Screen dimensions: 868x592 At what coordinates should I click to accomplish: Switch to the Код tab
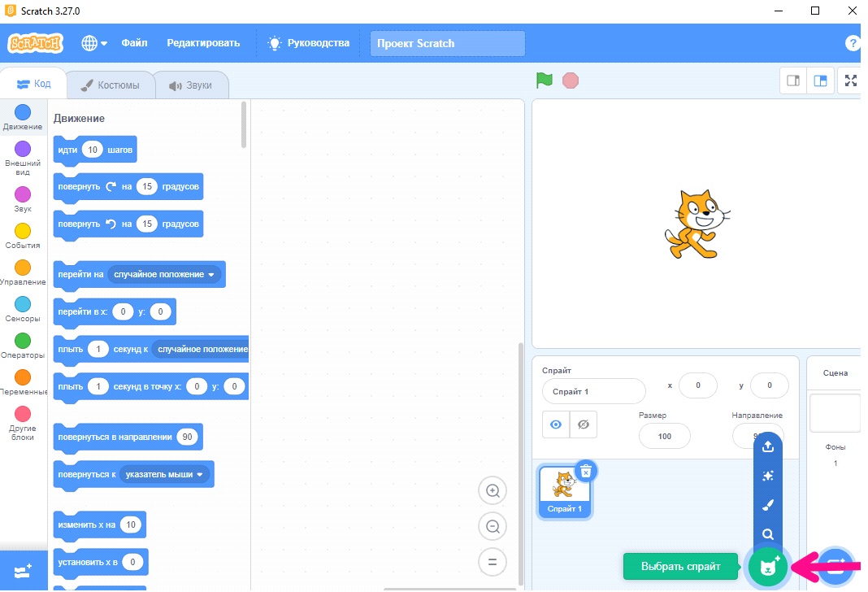[x=34, y=85]
